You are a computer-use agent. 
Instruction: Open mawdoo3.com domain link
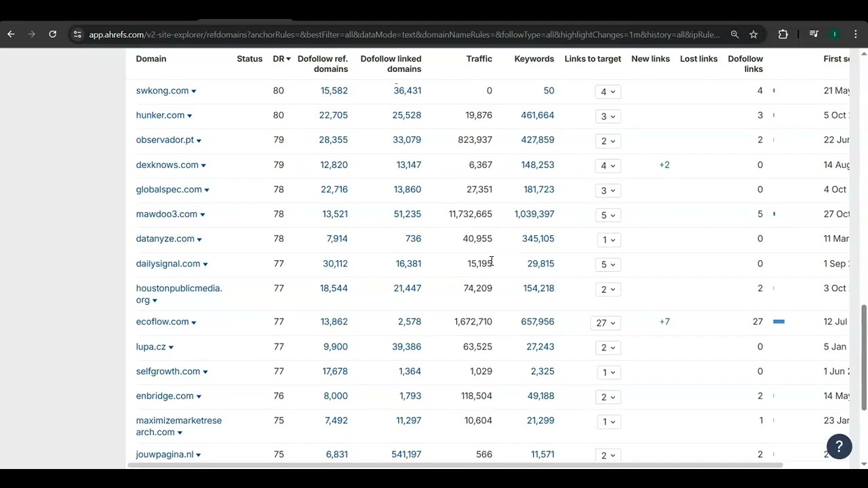tap(166, 214)
